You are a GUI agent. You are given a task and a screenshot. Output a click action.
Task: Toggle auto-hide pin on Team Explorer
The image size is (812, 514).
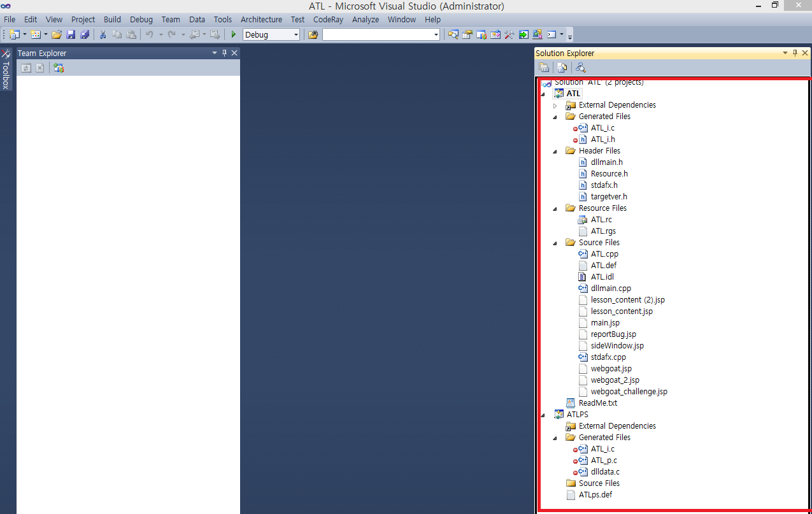coord(224,54)
